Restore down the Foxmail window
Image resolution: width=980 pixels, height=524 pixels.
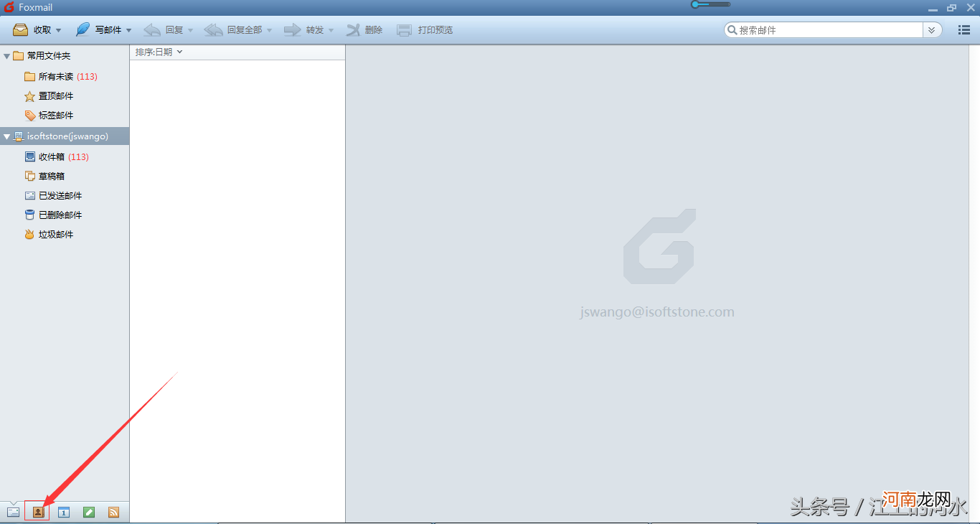pos(951,8)
